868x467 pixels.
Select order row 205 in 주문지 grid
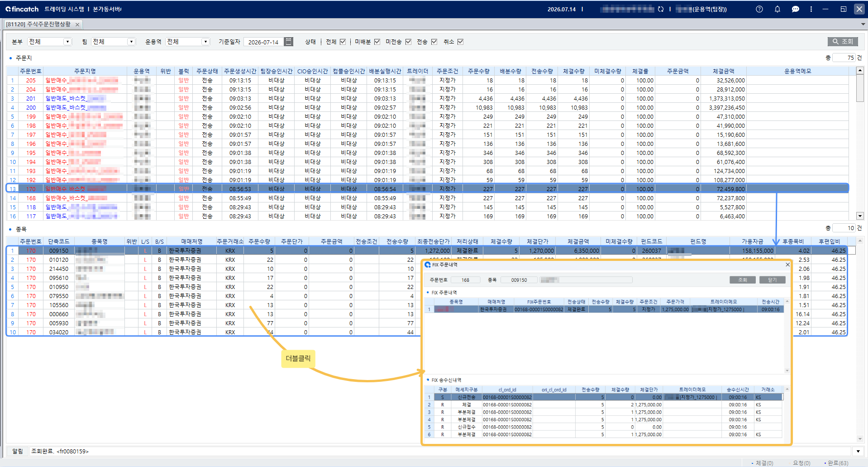coord(428,80)
